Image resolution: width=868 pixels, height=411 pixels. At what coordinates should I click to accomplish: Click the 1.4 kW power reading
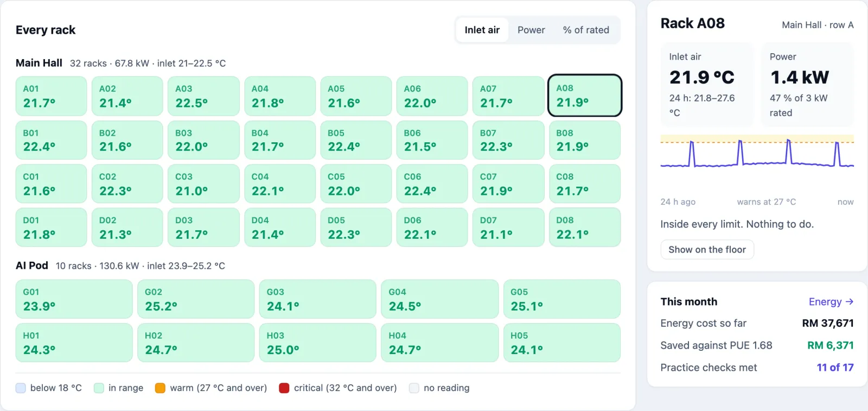[800, 78]
